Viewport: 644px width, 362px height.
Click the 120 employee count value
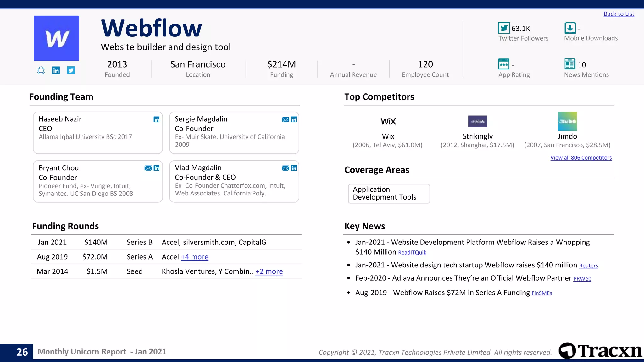pos(425,64)
